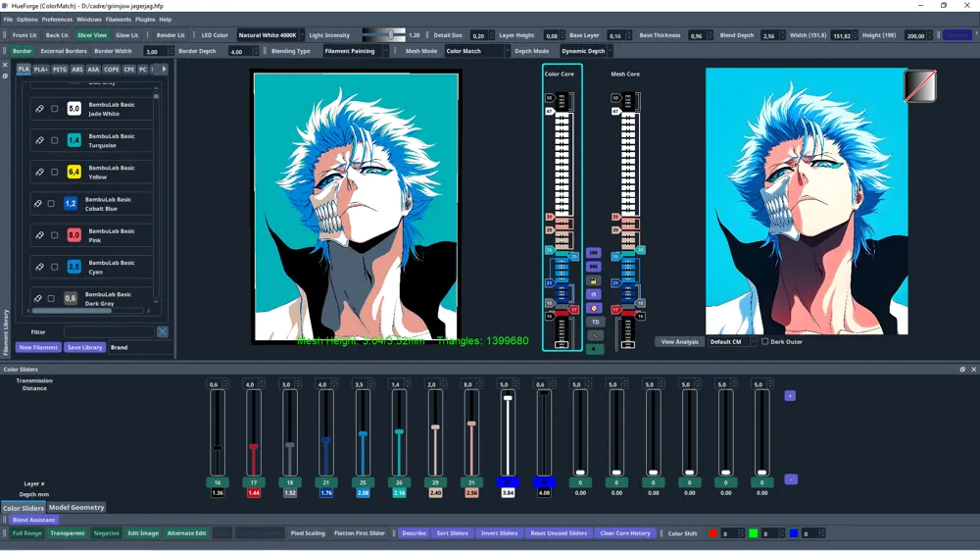Click the eyedropper icon next to Cobalt Blue
Screen dimensions: 980x551
pyautogui.click(x=38, y=204)
